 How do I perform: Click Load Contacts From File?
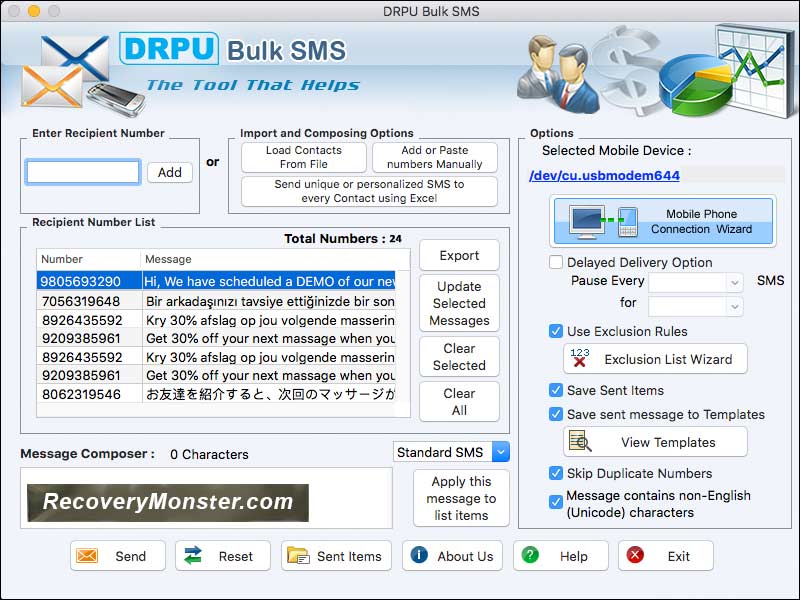pos(303,156)
